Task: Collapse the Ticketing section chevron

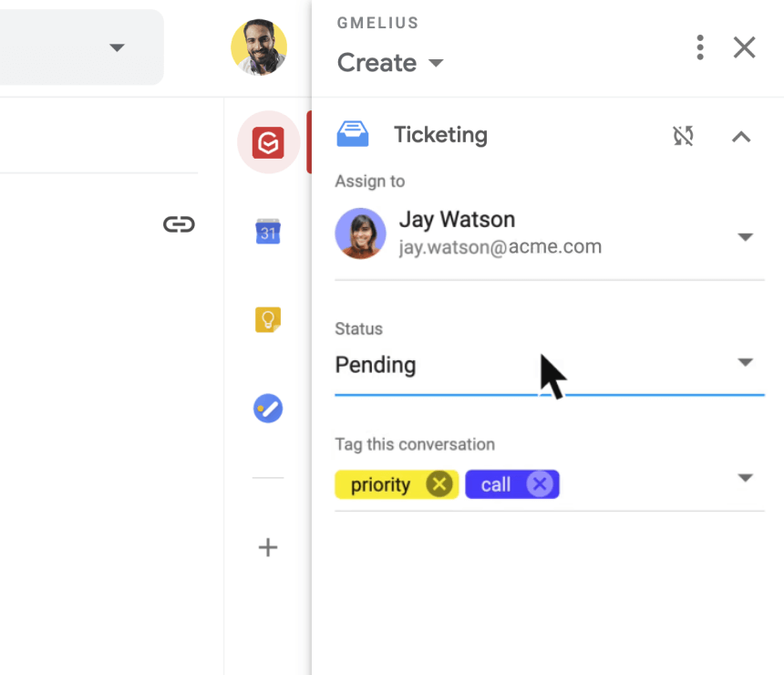Action: pyautogui.click(x=741, y=137)
